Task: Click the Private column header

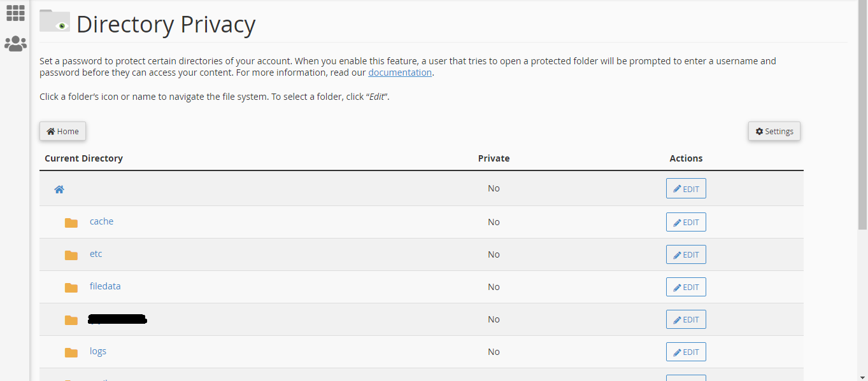Action: 494,158
